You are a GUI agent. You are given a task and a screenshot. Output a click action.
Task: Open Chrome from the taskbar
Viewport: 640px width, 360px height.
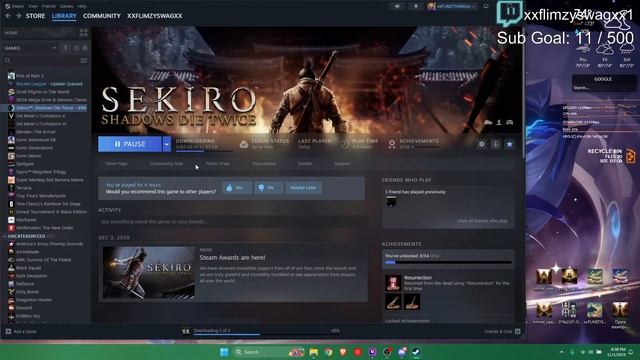tap(328, 352)
